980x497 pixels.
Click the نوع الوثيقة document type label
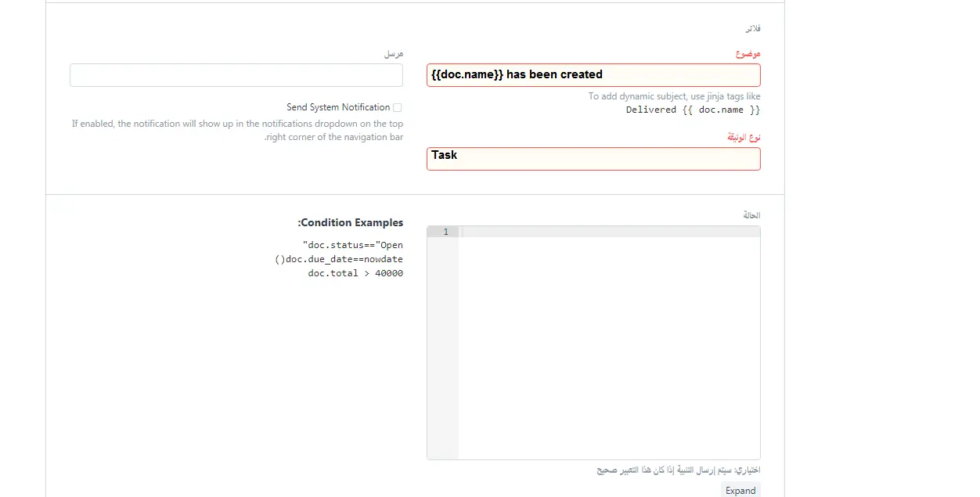[744, 137]
